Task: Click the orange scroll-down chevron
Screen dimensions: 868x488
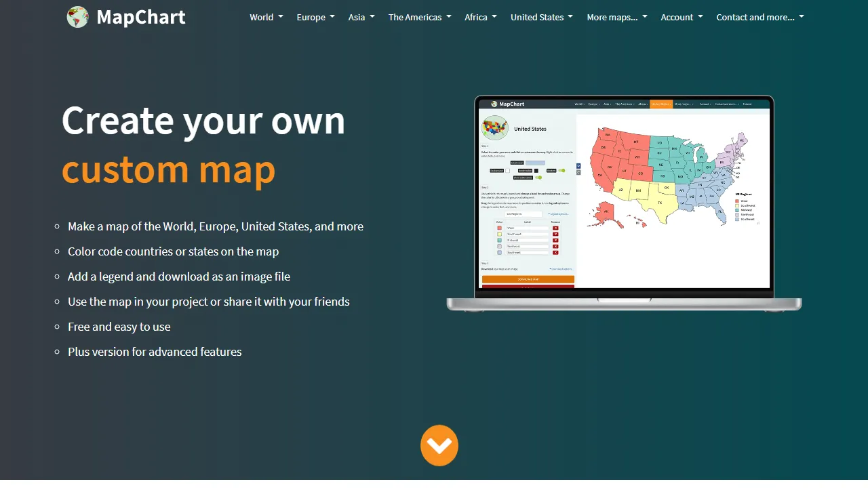Action: [x=439, y=445]
